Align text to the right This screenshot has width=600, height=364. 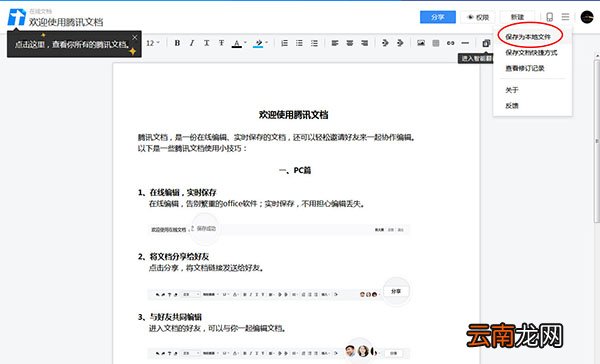tap(365, 43)
